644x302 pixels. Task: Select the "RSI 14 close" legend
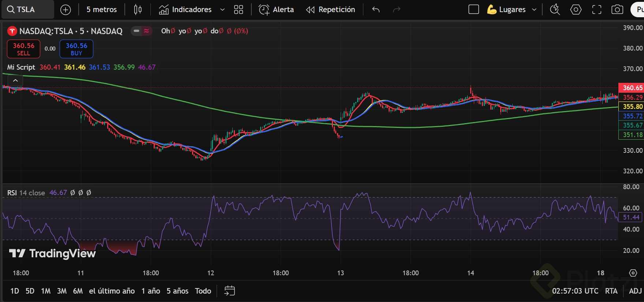pyautogui.click(x=26, y=193)
